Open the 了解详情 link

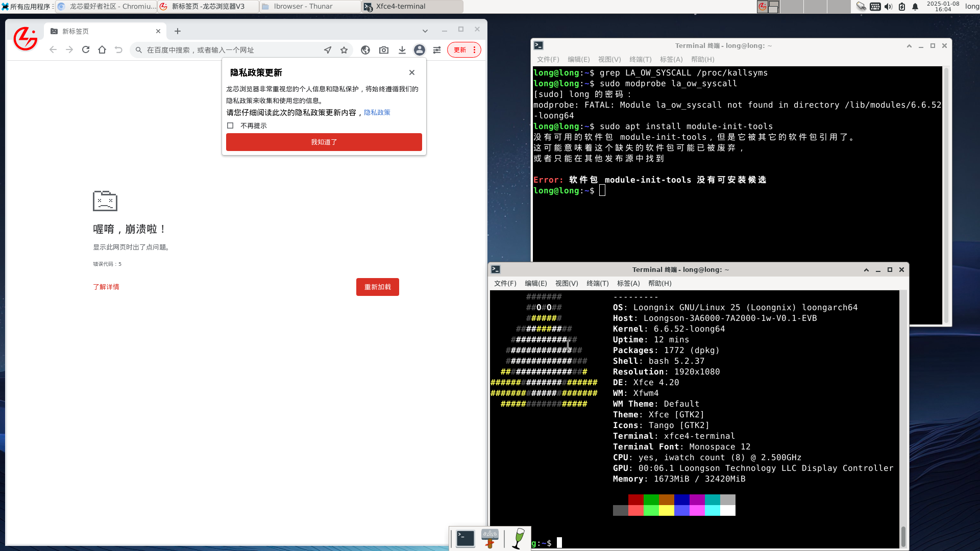coord(106,287)
